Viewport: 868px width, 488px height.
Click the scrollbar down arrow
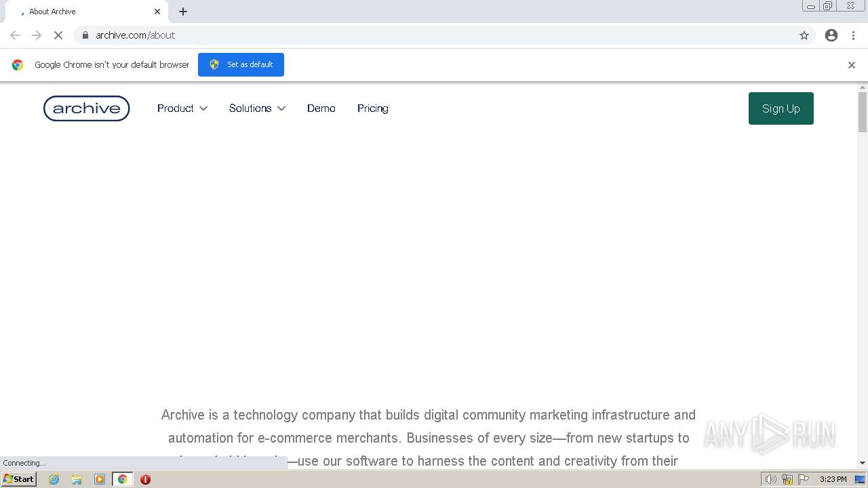(x=863, y=463)
